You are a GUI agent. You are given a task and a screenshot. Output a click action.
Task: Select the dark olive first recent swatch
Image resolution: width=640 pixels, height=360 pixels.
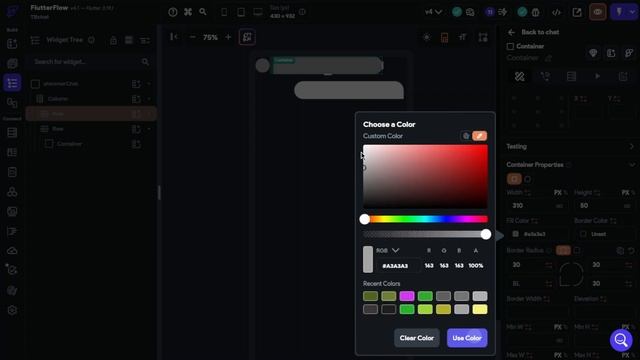coord(371,296)
